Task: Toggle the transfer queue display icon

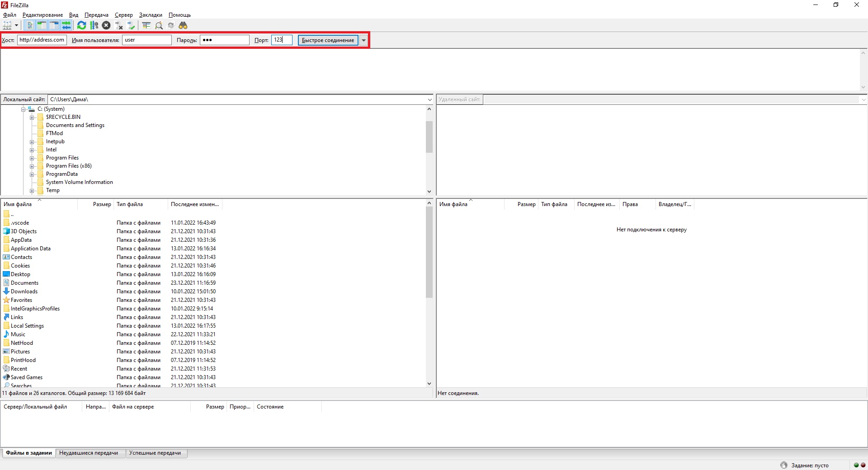Action: pyautogui.click(x=66, y=25)
